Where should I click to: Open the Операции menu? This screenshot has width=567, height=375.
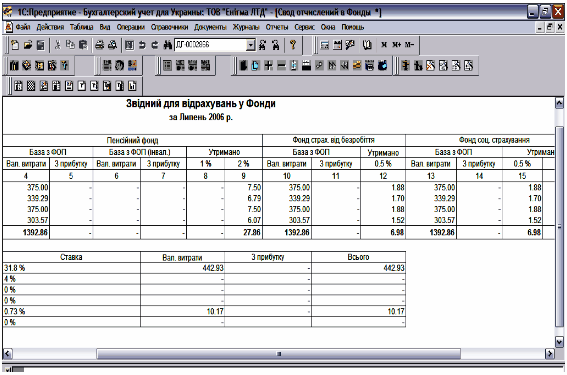[131, 27]
